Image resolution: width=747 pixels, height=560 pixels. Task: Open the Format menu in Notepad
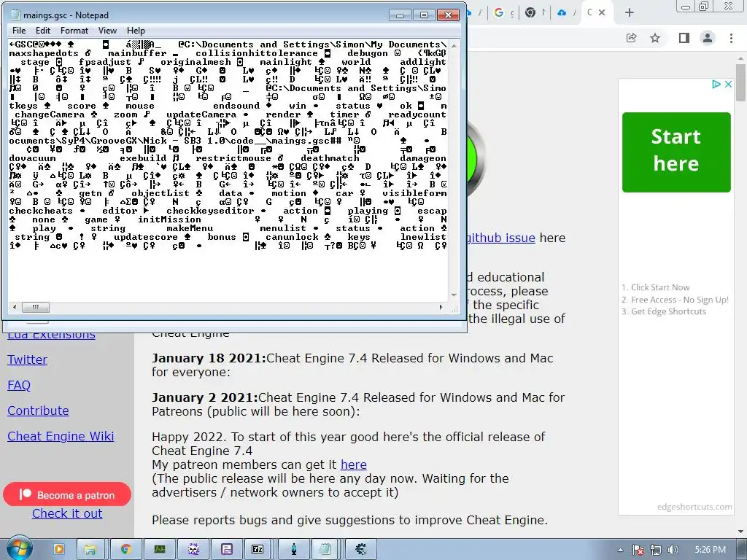(74, 31)
